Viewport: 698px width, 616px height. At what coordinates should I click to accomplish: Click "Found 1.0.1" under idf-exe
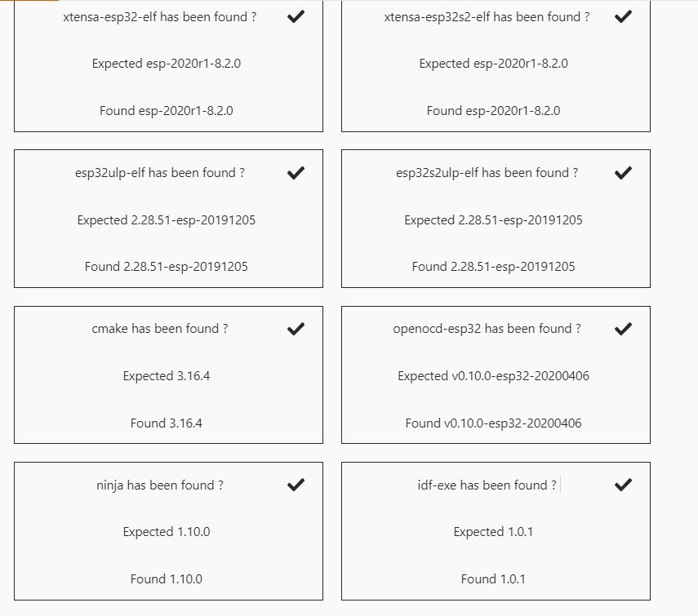coord(494,579)
